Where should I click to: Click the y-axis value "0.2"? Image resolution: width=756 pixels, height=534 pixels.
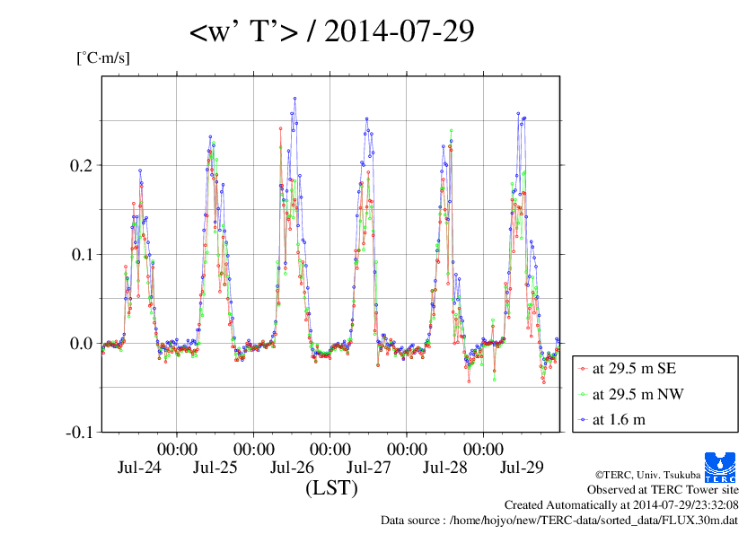pyautogui.click(x=81, y=165)
